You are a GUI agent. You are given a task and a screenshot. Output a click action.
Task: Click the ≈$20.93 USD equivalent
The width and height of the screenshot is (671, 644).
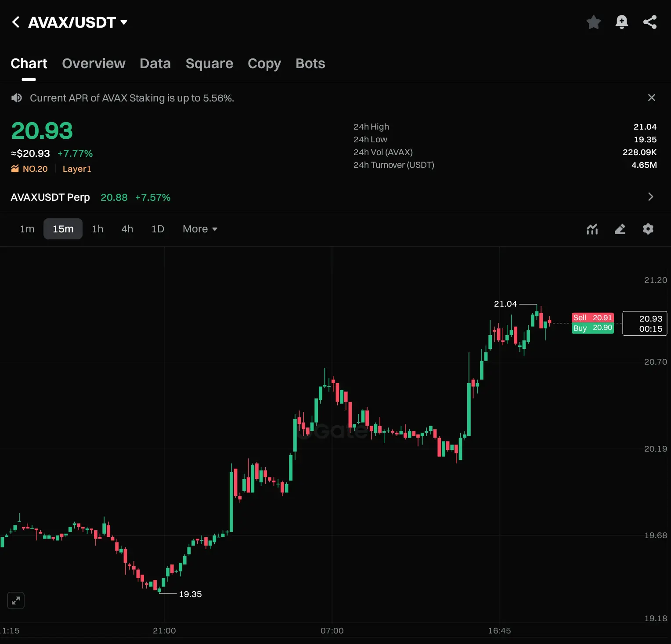point(30,153)
